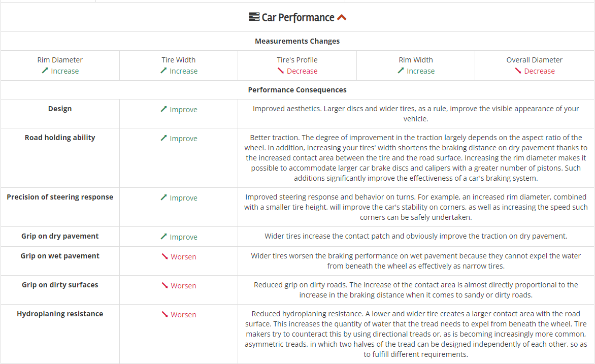The height and width of the screenshot is (364, 595).
Task: Click the Grip on dry pavement Improve text
Action: tap(183, 237)
